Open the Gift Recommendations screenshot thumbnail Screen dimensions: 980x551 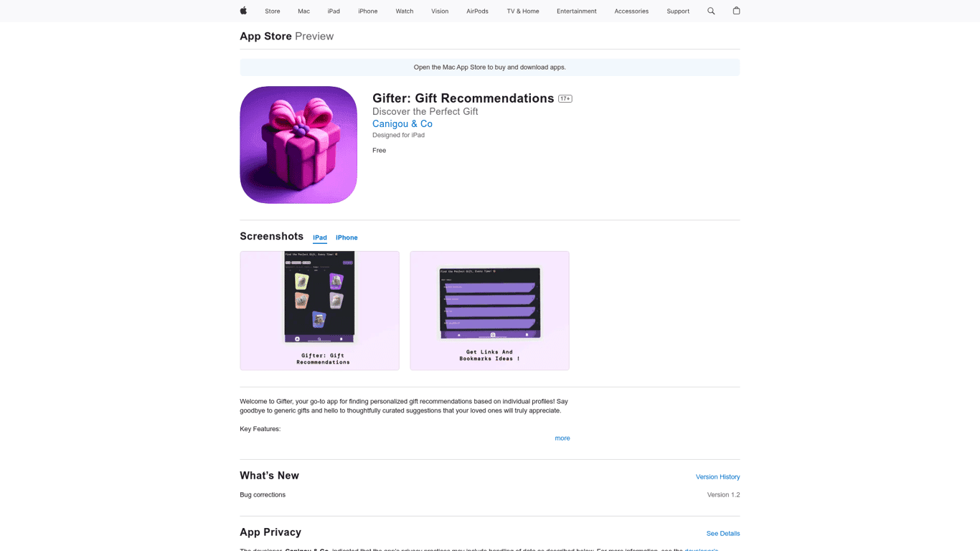[319, 311]
